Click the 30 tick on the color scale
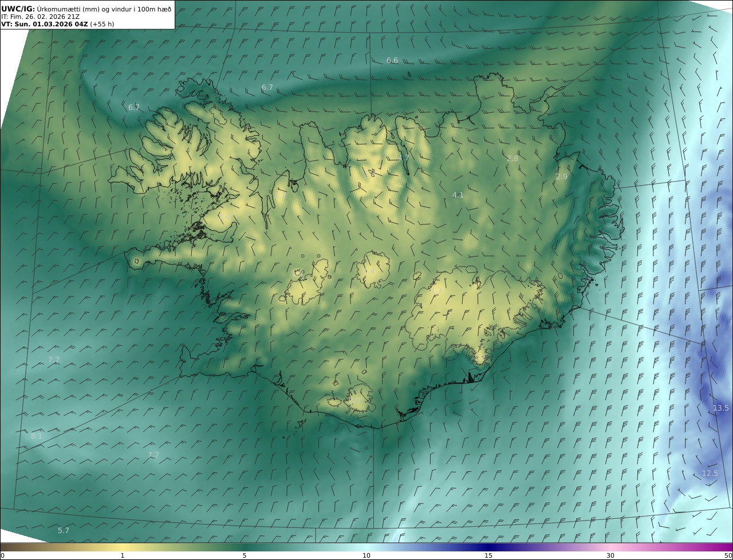 (610, 555)
